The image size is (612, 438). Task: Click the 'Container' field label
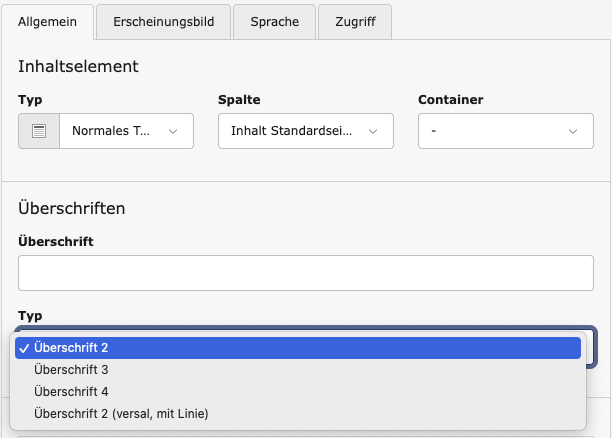(450, 100)
